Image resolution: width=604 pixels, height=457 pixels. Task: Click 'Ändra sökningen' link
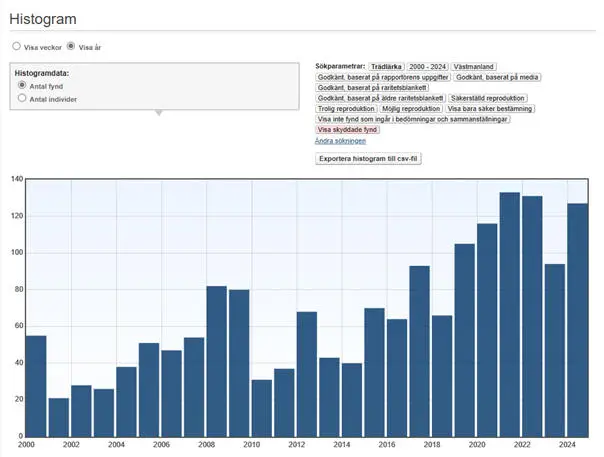click(x=340, y=140)
